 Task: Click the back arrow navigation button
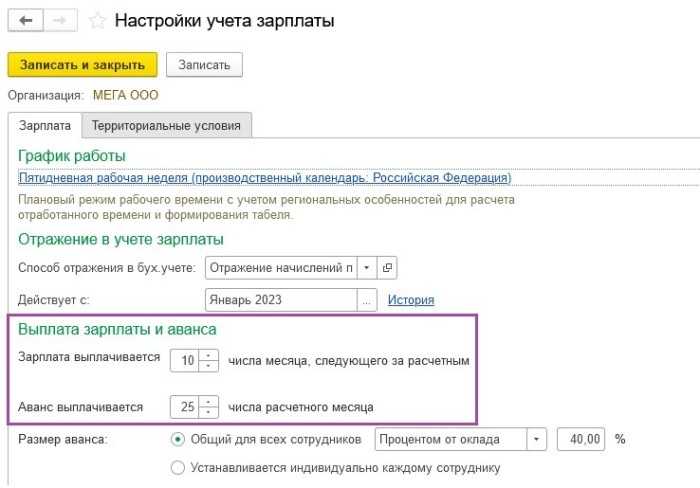(25, 21)
